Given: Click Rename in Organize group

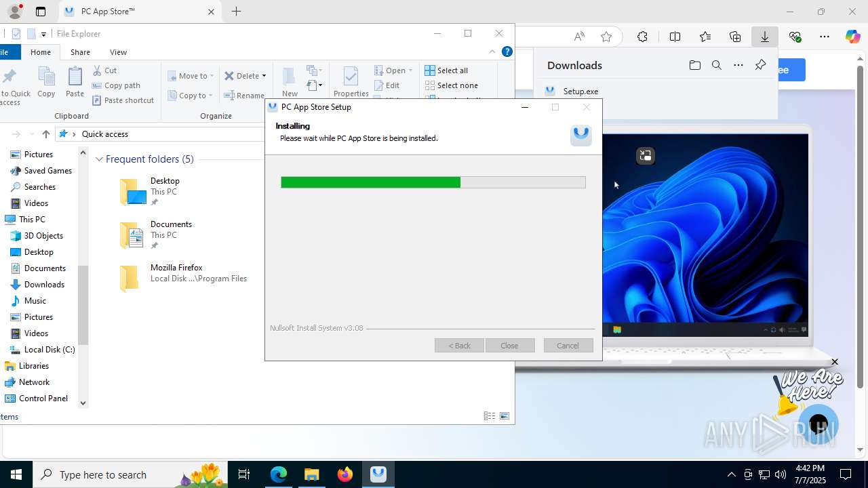Looking at the screenshot, I should click(x=244, y=96).
